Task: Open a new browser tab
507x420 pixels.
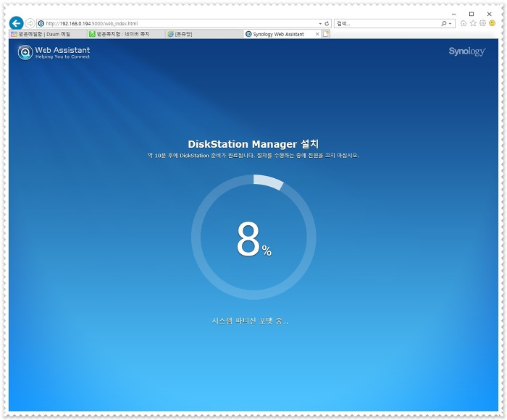Action: (326, 34)
